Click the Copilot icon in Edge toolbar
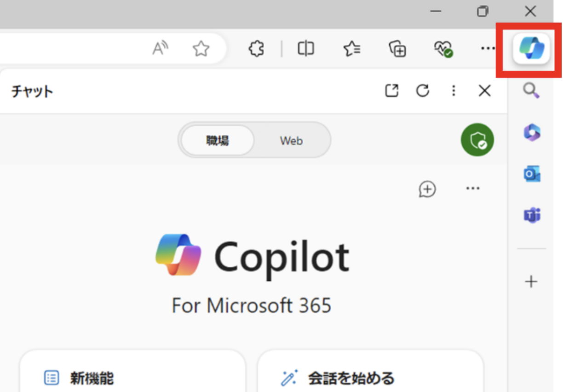The image size is (563, 392). pos(531,48)
